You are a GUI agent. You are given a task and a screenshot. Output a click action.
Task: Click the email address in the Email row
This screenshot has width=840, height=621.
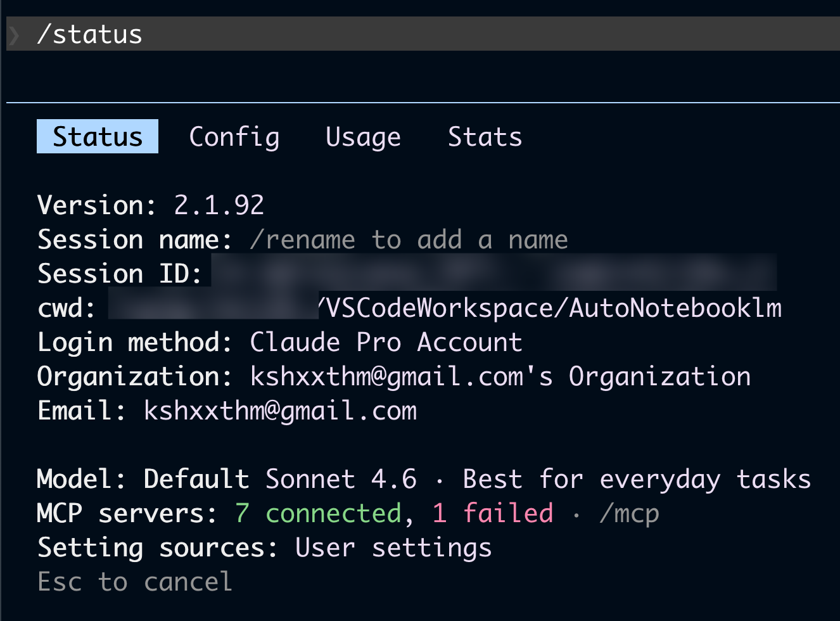[x=280, y=411]
